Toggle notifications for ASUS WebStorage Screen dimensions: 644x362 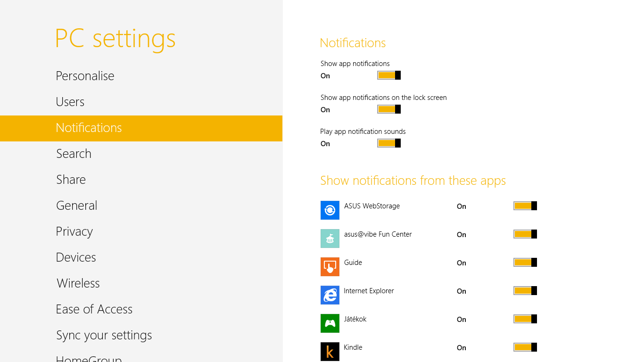pyautogui.click(x=525, y=206)
